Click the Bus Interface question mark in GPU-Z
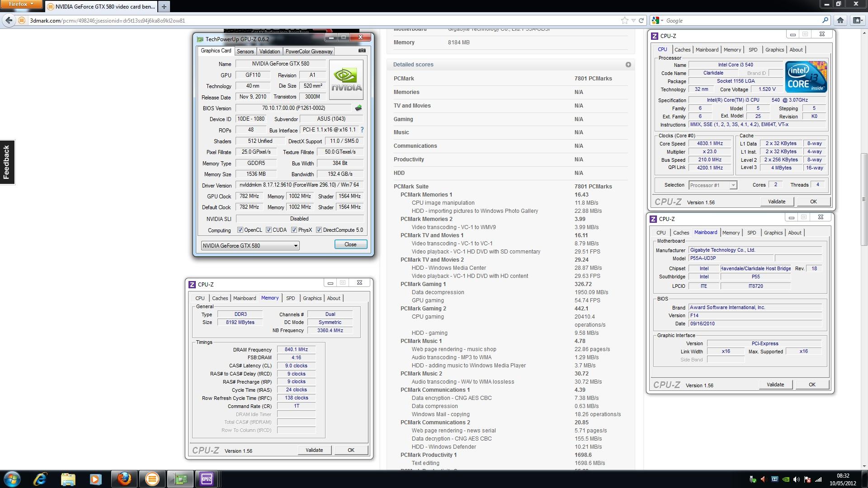 click(362, 130)
